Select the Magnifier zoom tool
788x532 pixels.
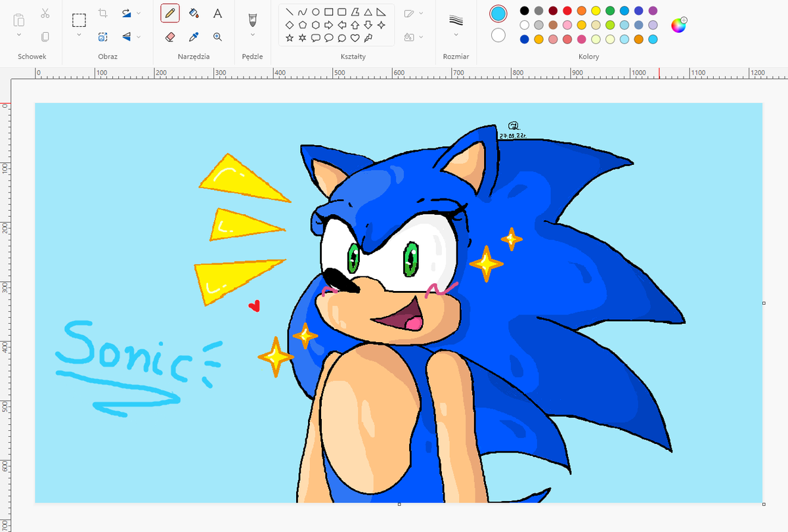pos(217,37)
